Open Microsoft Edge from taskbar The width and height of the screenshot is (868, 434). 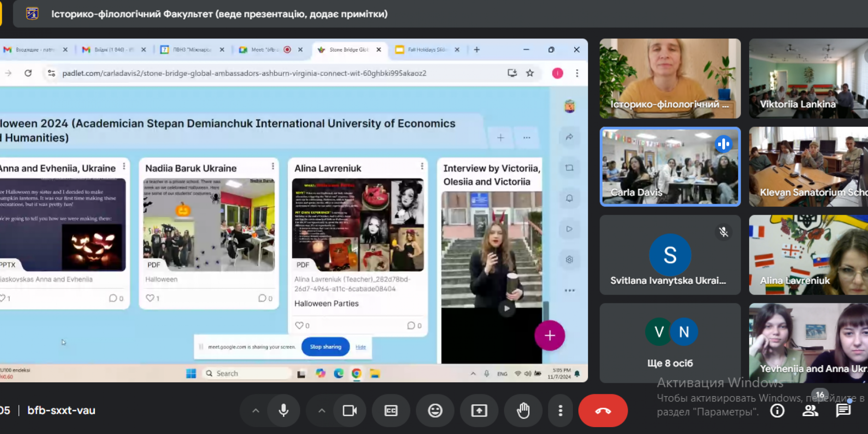[x=339, y=373]
